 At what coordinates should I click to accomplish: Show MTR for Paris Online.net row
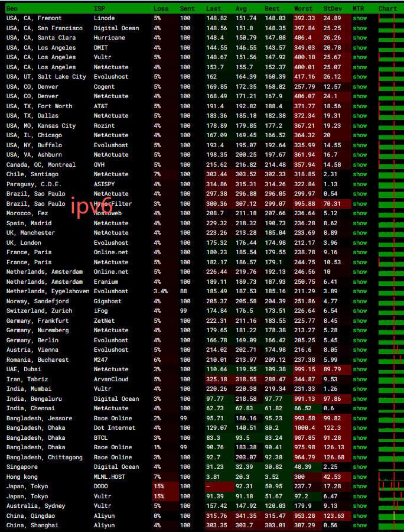tap(360, 252)
